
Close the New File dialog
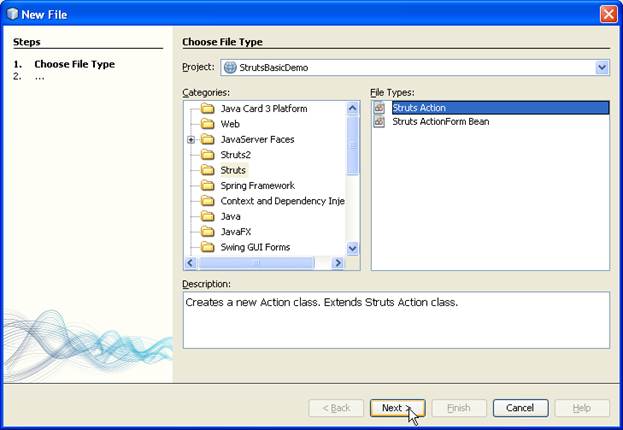(x=608, y=14)
